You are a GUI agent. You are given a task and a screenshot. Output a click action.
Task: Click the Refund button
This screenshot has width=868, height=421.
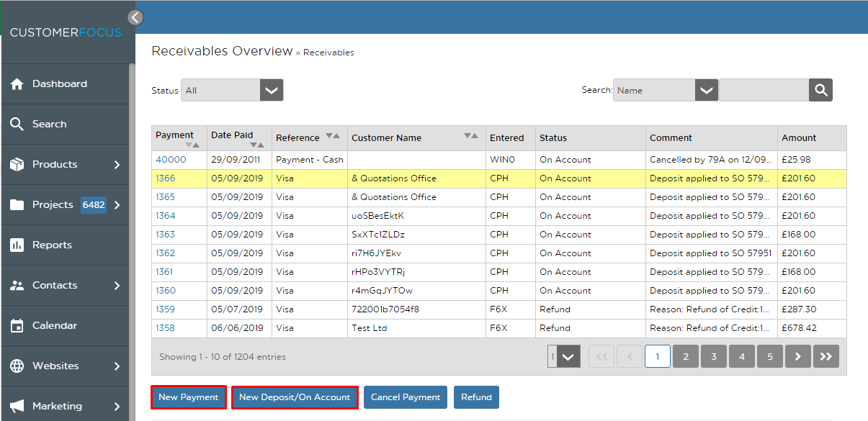(476, 397)
